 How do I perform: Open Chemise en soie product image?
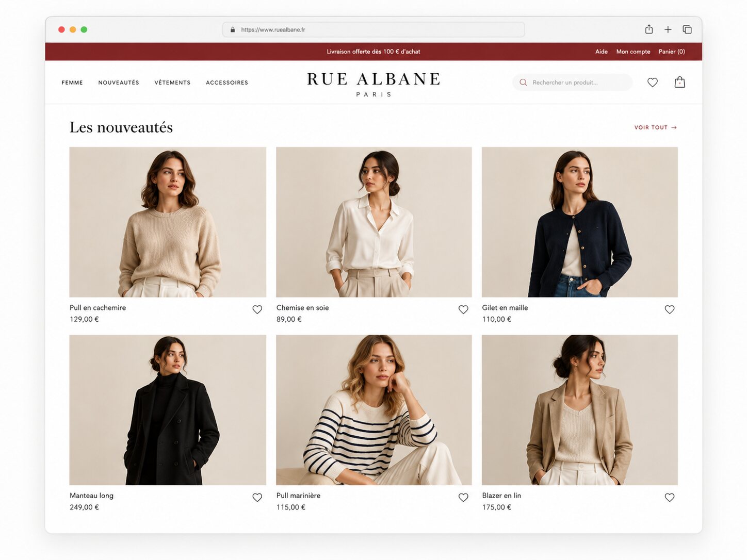tap(374, 222)
